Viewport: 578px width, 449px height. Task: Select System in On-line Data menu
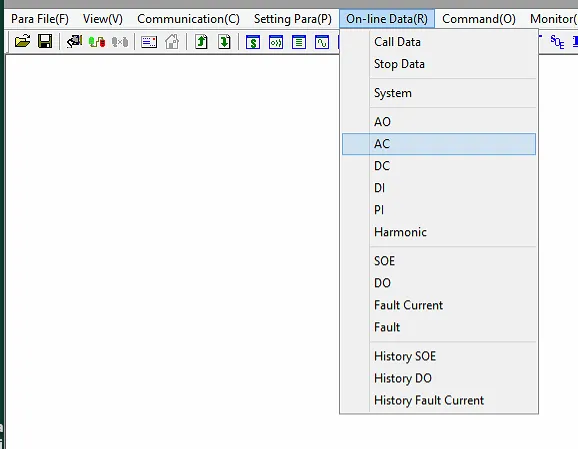[x=439, y=93]
